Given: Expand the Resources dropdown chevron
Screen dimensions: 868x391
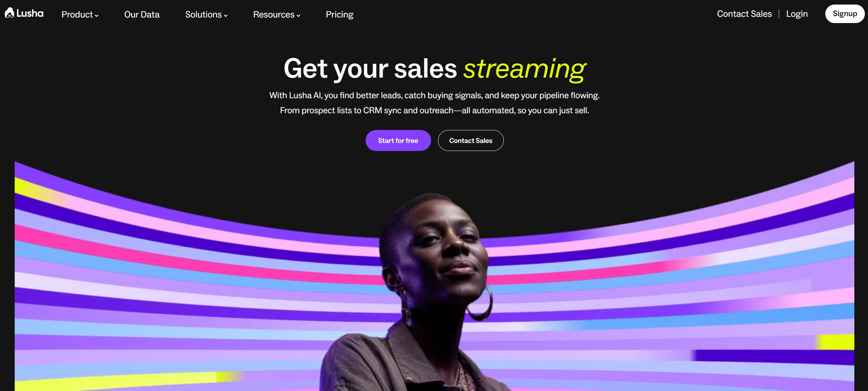Looking at the screenshot, I should coord(298,15).
